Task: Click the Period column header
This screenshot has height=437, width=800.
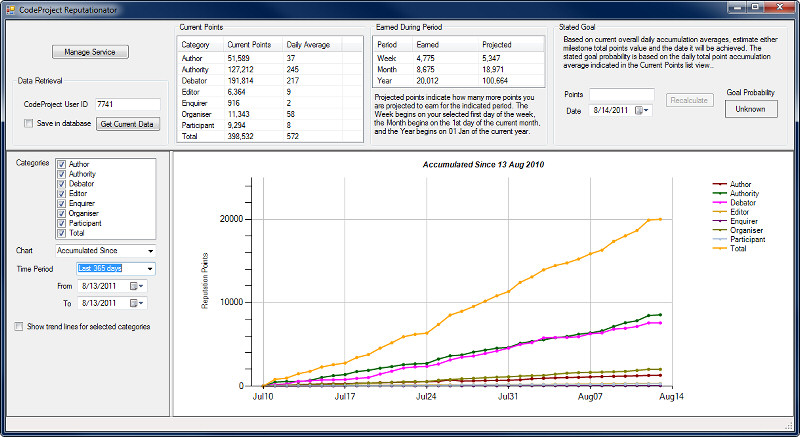Action: pos(393,45)
